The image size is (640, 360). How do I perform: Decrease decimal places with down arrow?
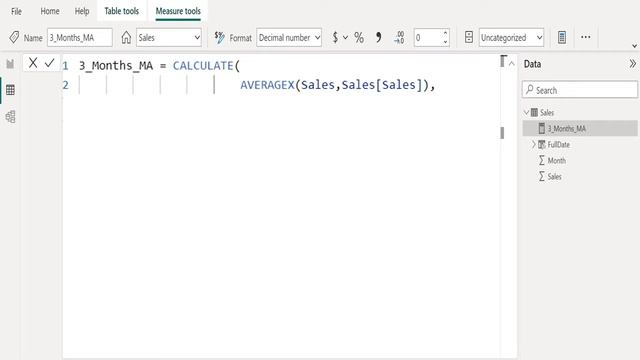(x=445, y=42)
